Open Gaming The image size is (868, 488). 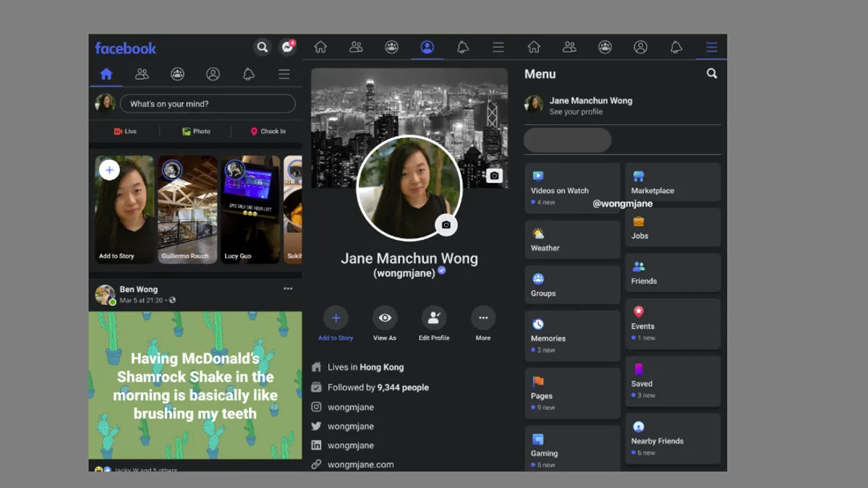point(573,449)
